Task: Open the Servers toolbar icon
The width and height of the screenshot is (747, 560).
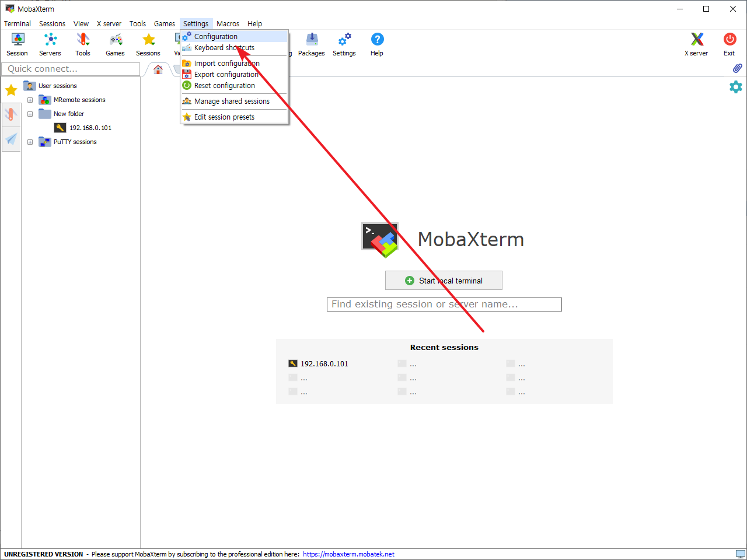Action: click(x=50, y=44)
